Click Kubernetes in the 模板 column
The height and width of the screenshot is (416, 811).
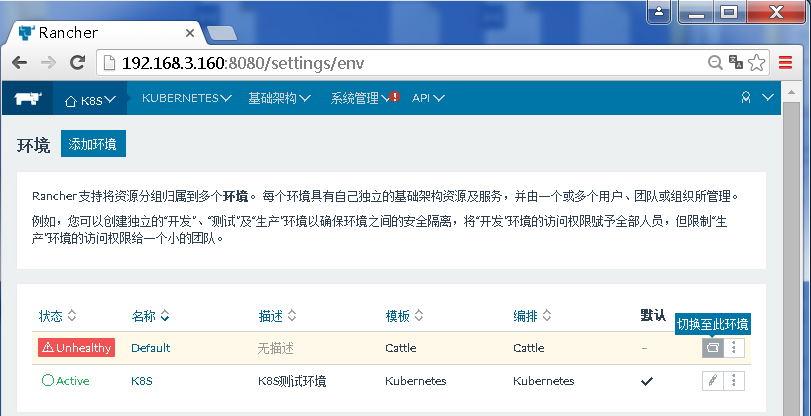[x=416, y=381]
